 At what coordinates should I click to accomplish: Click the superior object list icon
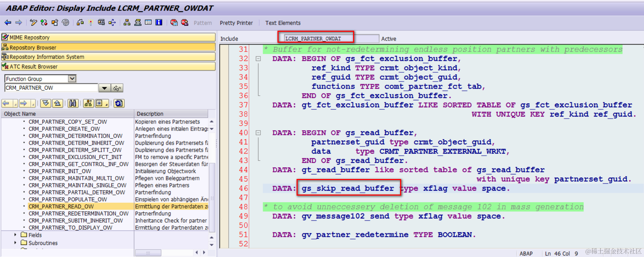pyautogui.click(x=88, y=103)
